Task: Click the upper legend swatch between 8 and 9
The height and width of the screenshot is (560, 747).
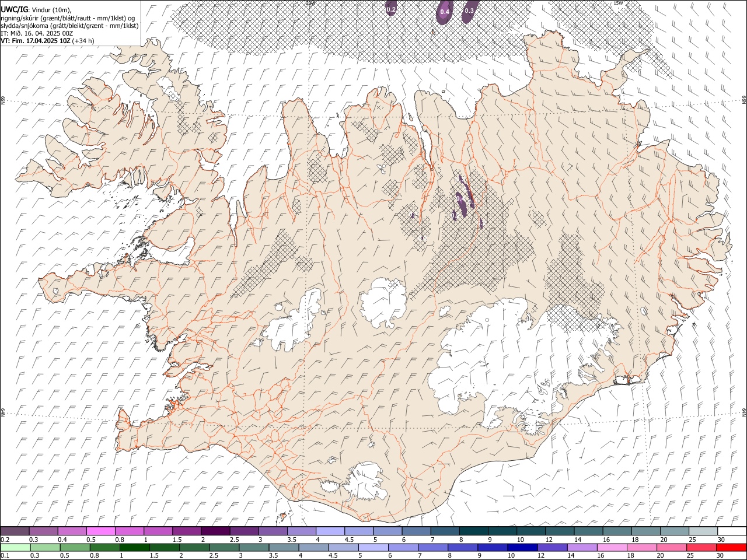Action: coord(474,531)
